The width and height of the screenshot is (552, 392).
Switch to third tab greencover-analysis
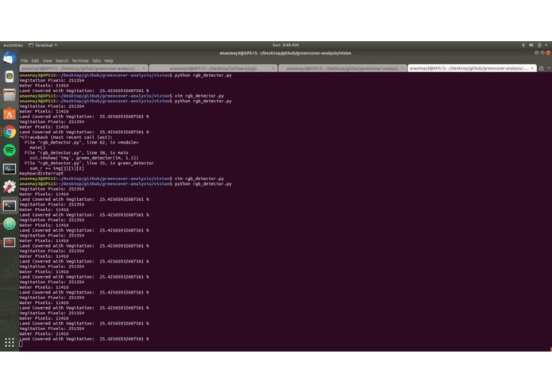[342, 68]
